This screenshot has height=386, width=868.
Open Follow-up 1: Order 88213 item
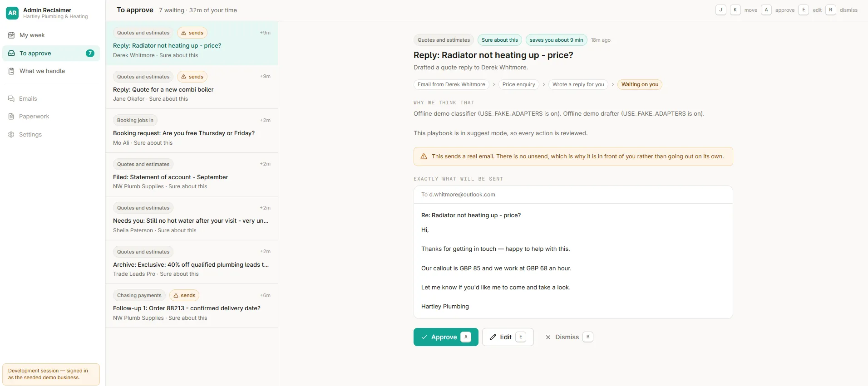[192, 306]
